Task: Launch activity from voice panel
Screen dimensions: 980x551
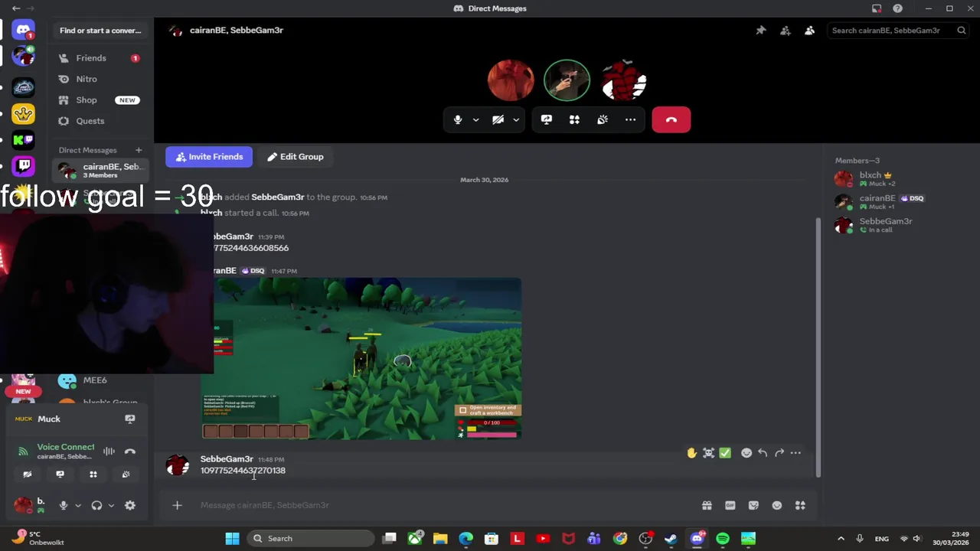Action: pos(93,474)
